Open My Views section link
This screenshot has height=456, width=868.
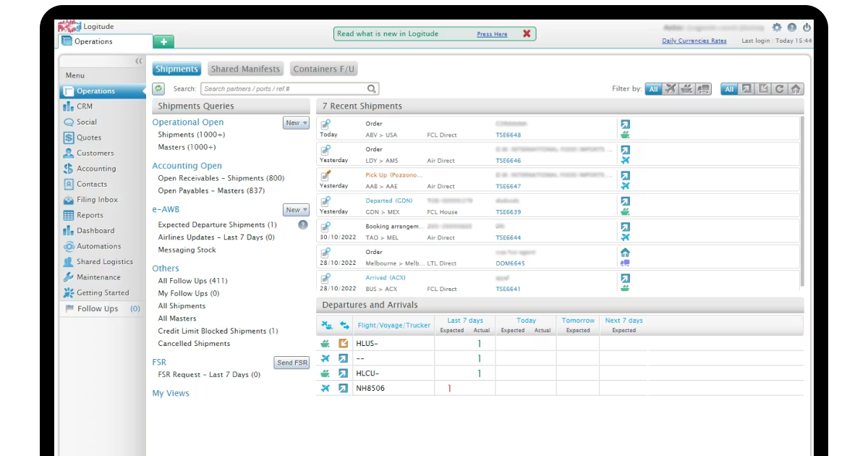171,394
